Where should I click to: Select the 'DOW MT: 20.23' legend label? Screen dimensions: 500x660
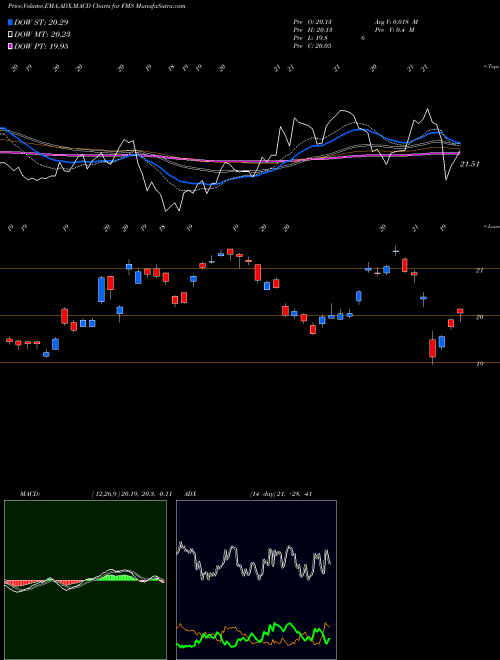click(42, 35)
